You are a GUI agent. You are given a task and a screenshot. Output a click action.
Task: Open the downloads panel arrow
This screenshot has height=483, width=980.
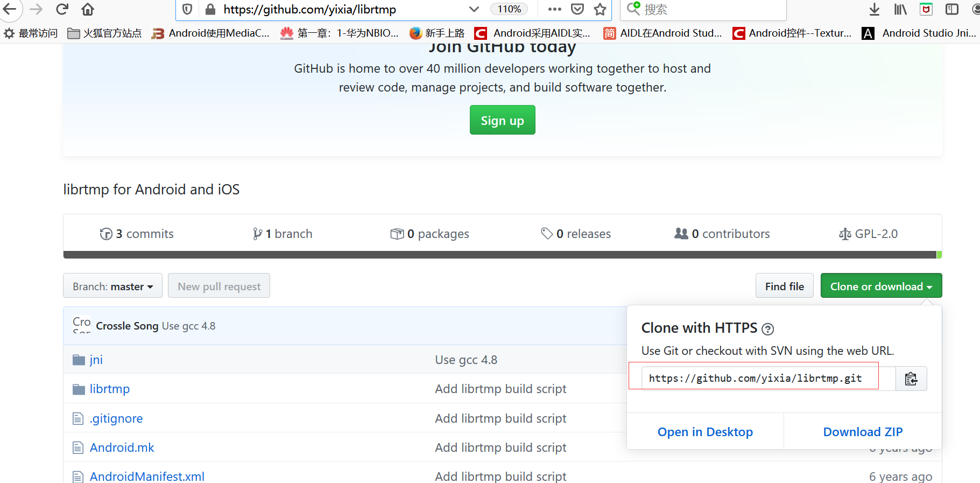point(875,9)
